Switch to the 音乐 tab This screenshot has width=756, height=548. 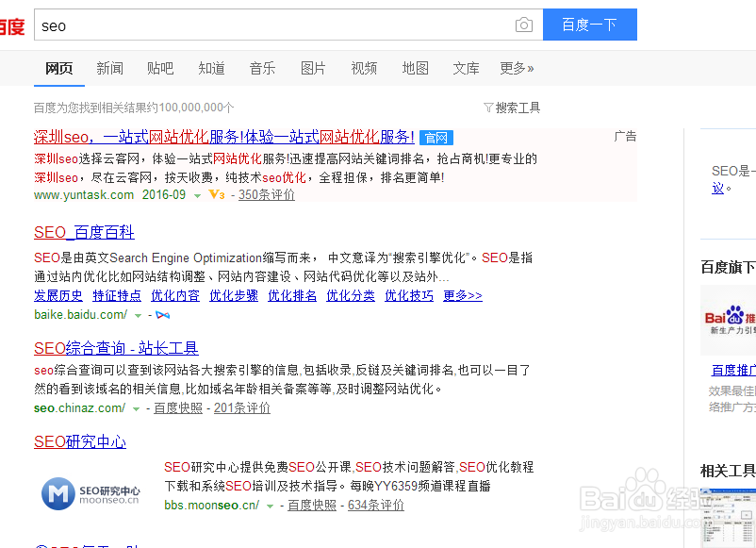(x=262, y=69)
